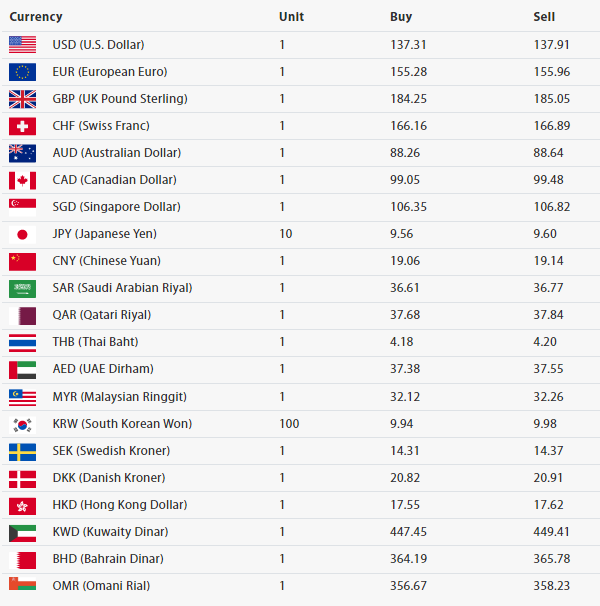Select the Canadian maple leaf flag
The image size is (600, 606).
click(x=22, y=180)
